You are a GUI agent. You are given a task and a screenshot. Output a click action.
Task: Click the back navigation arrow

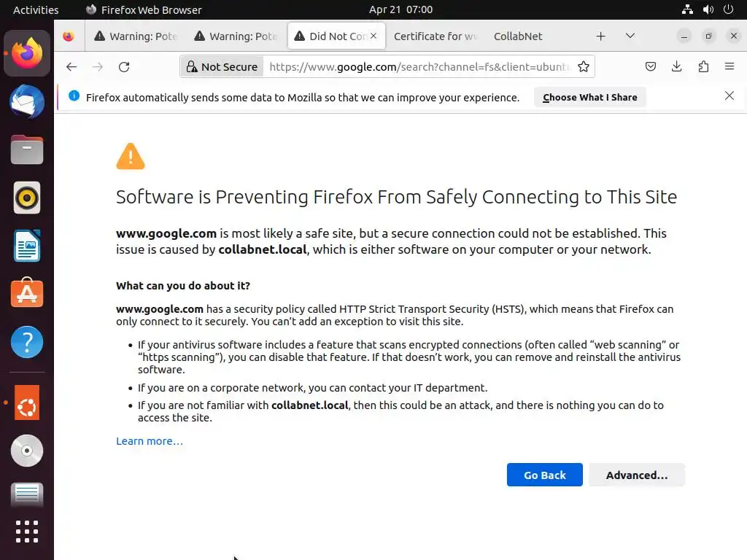71,67
